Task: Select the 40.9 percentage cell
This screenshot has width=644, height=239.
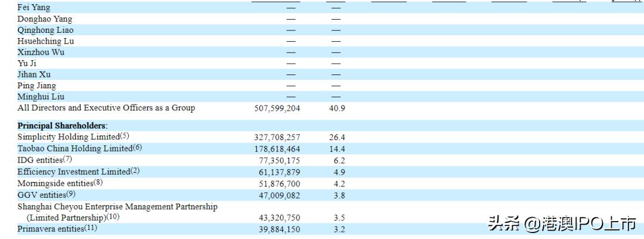Action: (337, 108)
